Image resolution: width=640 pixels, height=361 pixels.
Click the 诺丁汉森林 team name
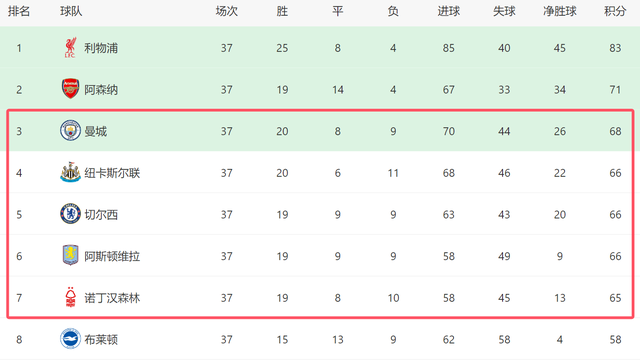pos(112,298)
